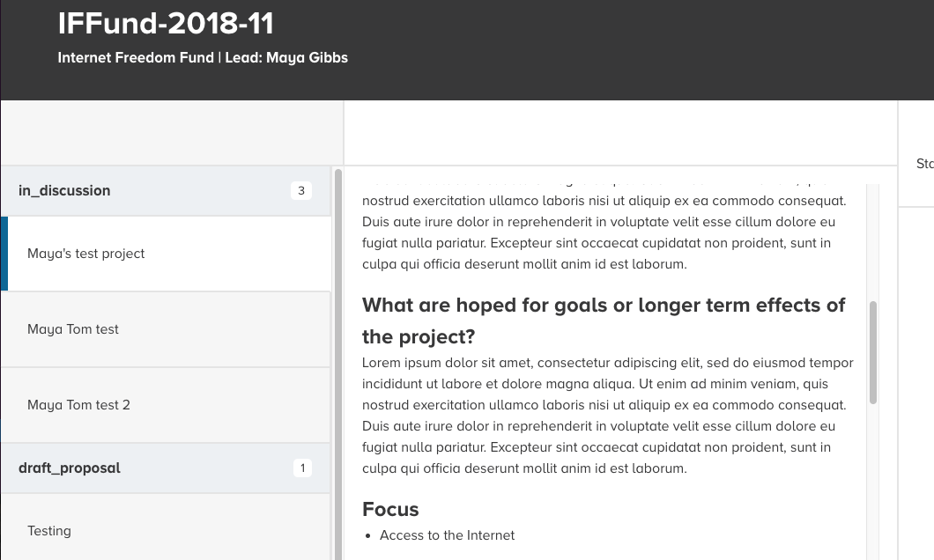Click the count badge next to in_discussion
This screenshot has height=560, width=934.
(301, 190)
